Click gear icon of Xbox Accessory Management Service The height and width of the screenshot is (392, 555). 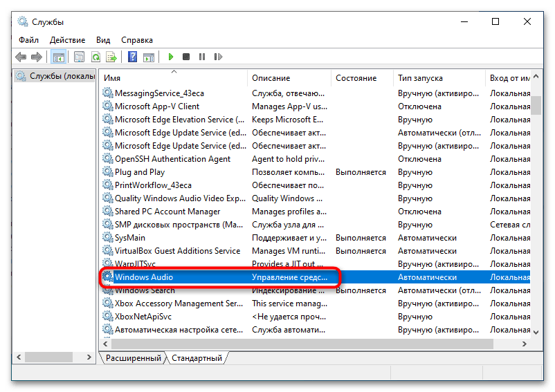107,304
